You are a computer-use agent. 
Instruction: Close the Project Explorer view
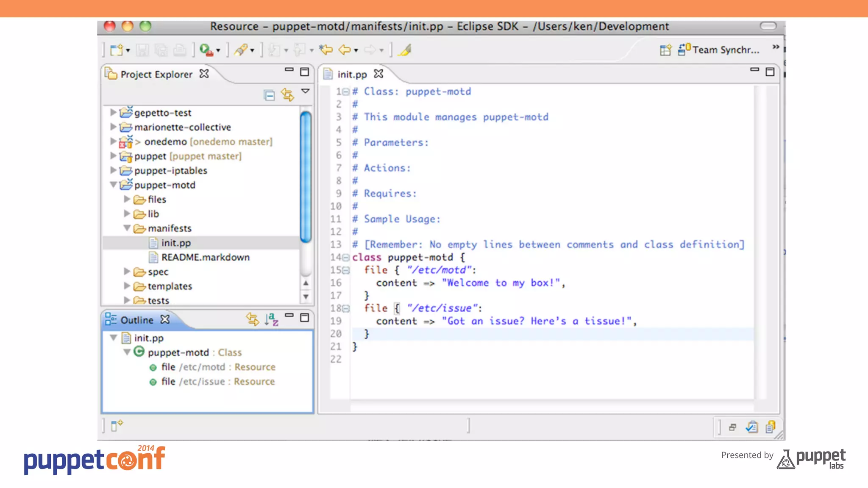click(x=204, y=74)
